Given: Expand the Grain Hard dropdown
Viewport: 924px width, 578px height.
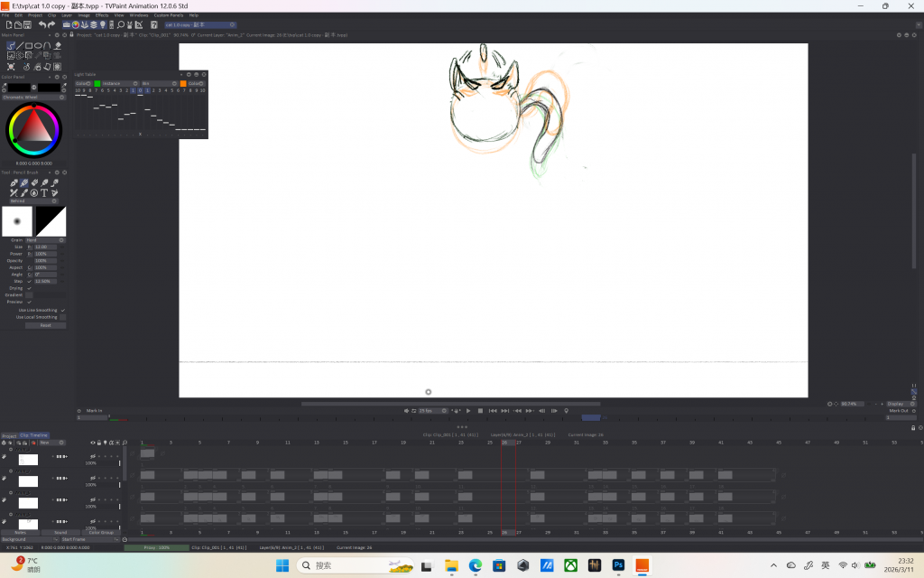Looking at the screenshot, I should 44,240.
